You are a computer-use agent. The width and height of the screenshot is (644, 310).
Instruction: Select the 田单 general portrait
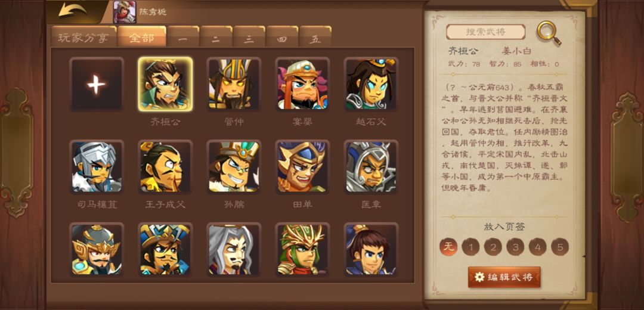click(x=302, y=167)
